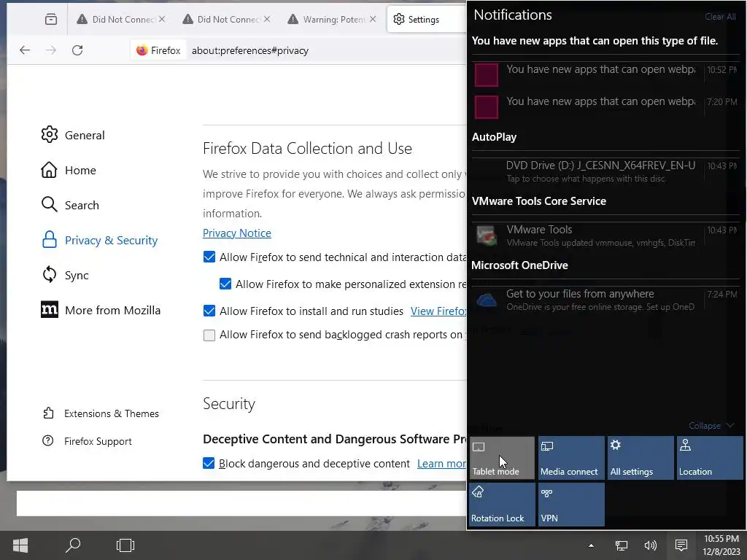This screenshot has height=560, width=747.
Task: Click the OneDrive cloud icon
Action: pos(487,300)
